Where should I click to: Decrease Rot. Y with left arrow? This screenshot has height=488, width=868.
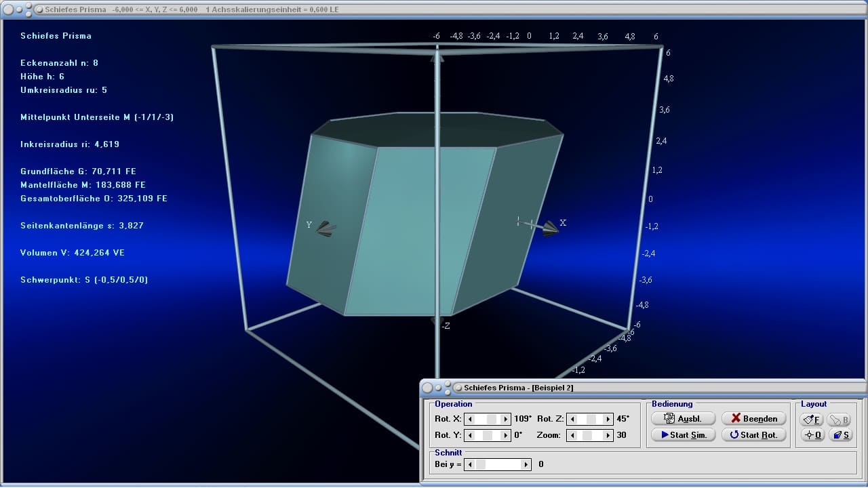[x=470, y=435]
